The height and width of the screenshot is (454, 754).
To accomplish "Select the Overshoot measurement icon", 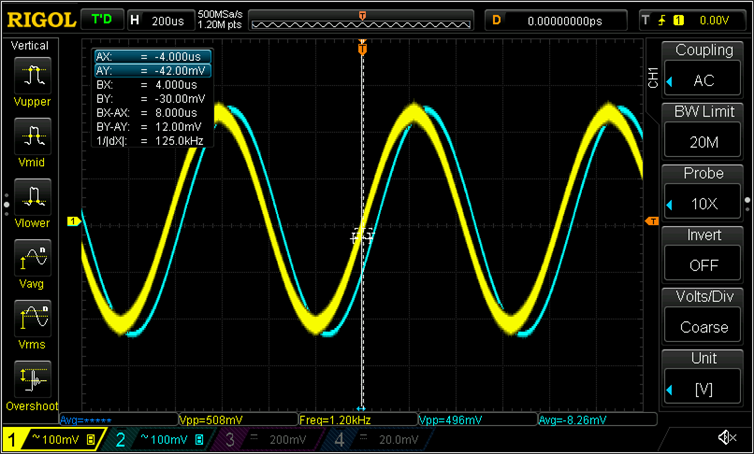I will tap(33, 382).
